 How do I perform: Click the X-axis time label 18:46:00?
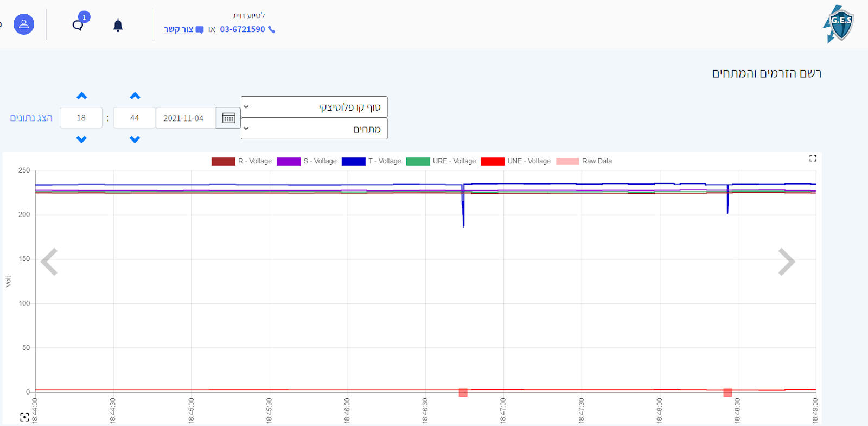(347, 410)
